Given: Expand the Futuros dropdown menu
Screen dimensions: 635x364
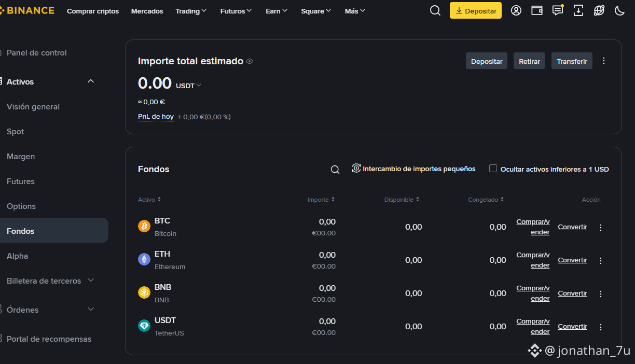Looking at the screenshot, I should click(x=236, y=11).
